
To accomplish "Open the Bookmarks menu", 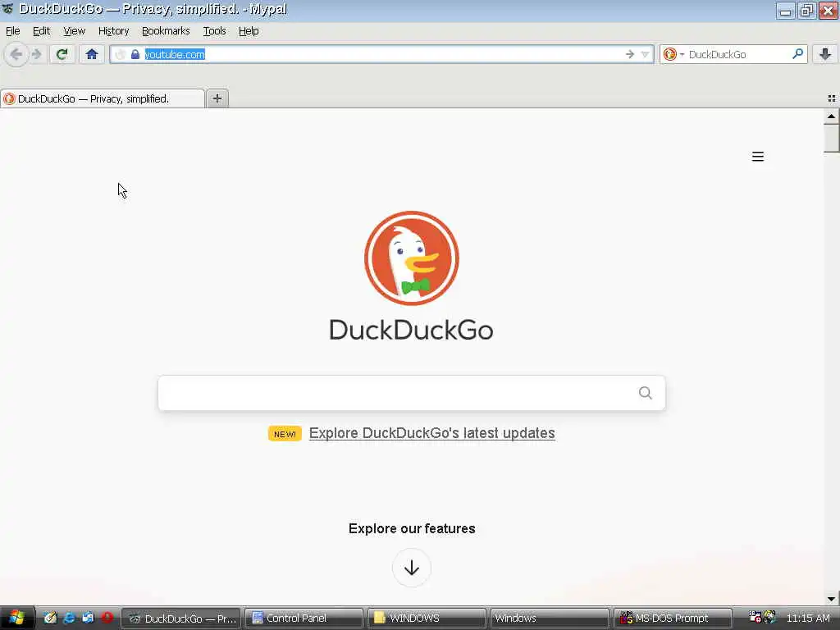I will pyautogui.click(x=166, y=31).
